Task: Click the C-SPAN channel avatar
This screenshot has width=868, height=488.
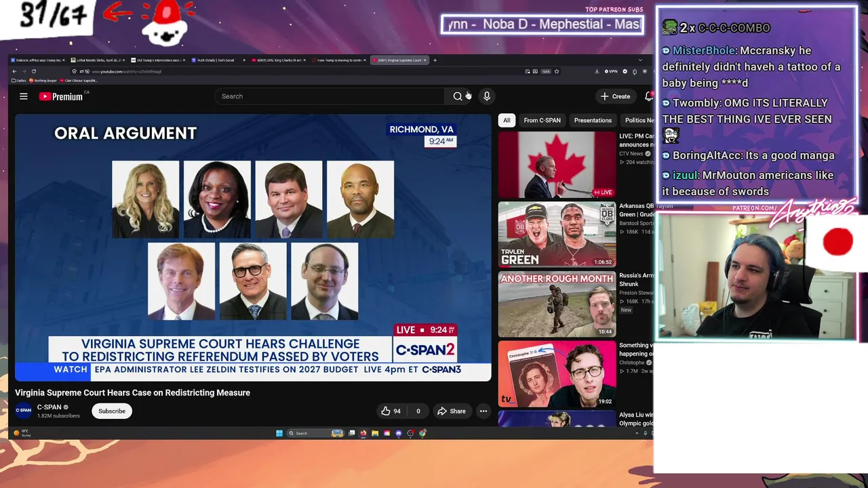Action: click(x=24, y=411)
